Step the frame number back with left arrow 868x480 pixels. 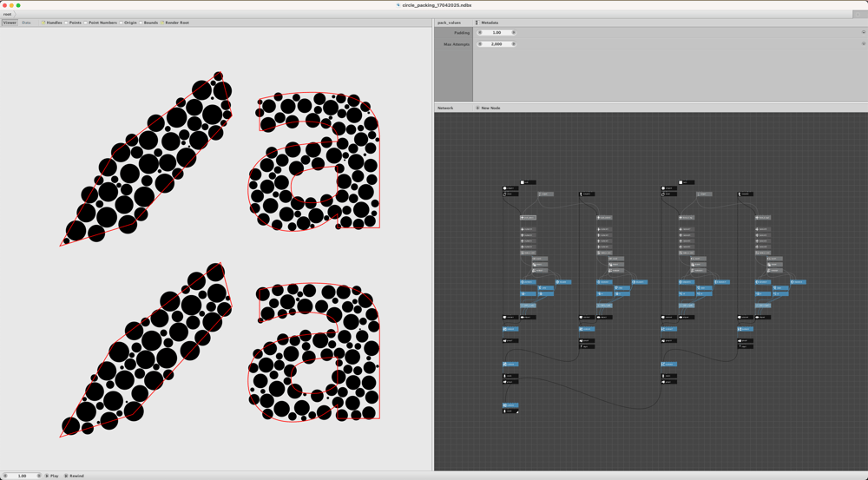pyautogui.click(x=4, y=476)
